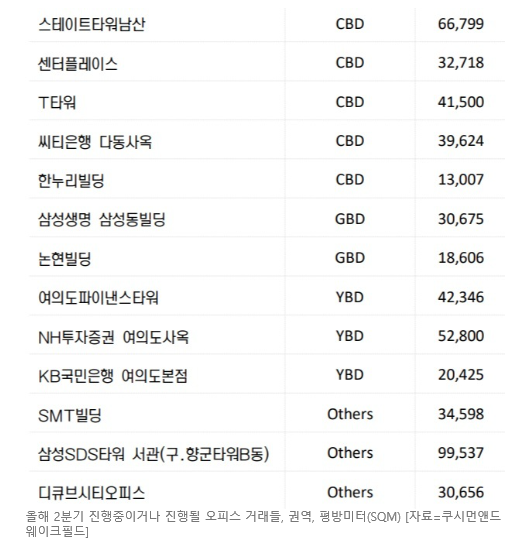The image size is (523, 543).
Task: Click NH투자증권 여의도사옥 name
Action: pos(114,337)
